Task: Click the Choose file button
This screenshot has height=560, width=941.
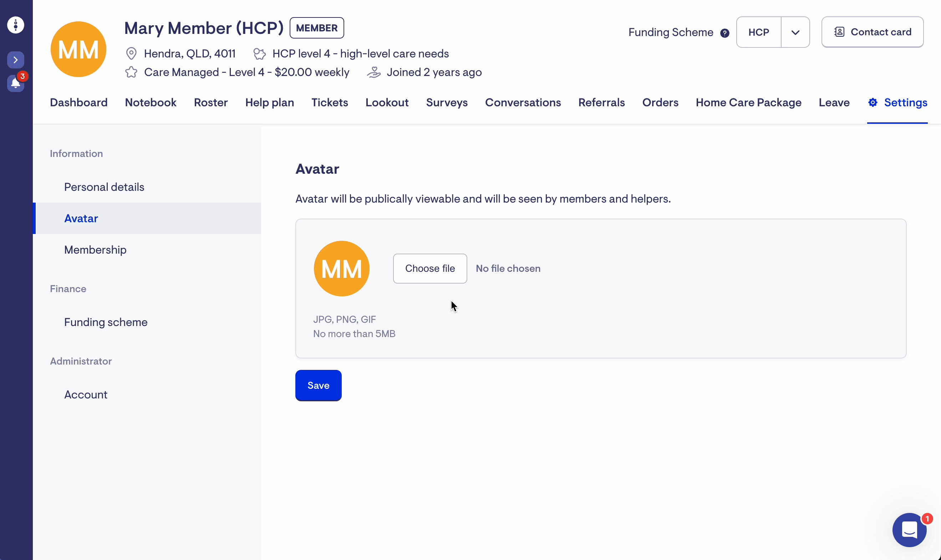Action: click(x=430, y=268)
